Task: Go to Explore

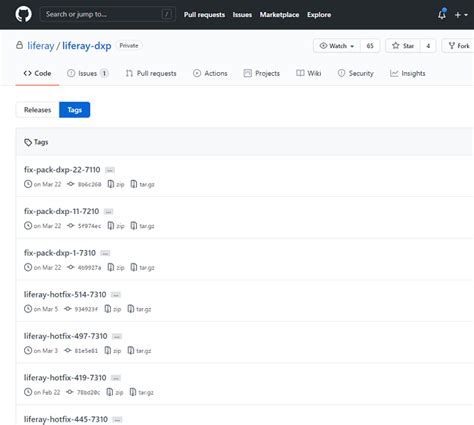Action: click(319, 15)
